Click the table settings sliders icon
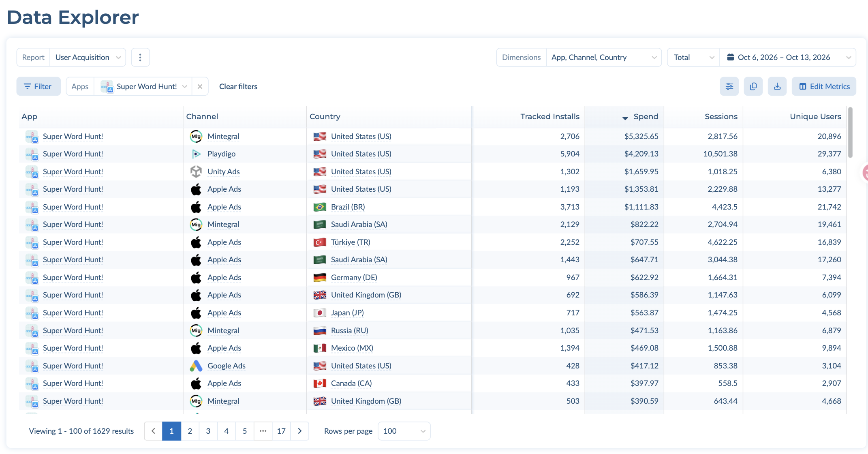The height and width of the screenshot is (454, 868). (729, 86)
